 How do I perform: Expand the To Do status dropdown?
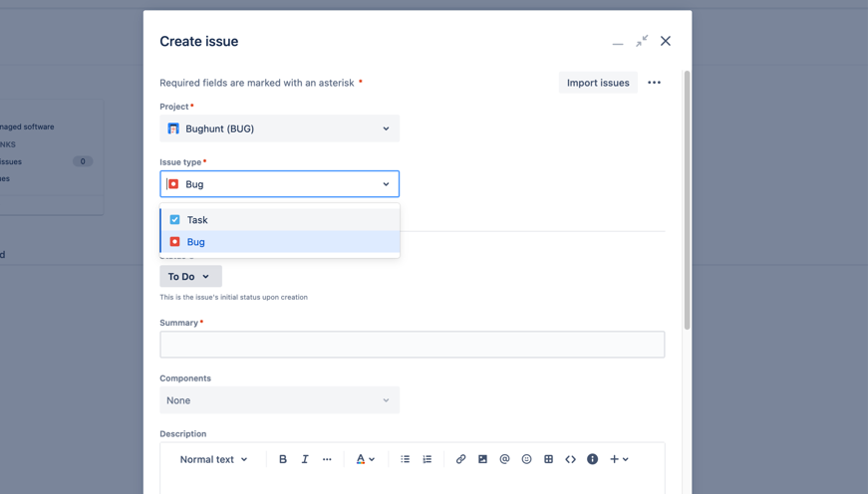[190, 276]
